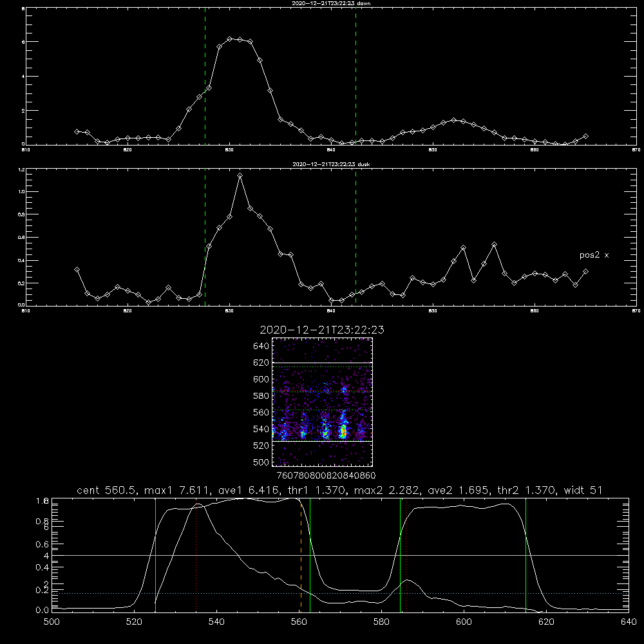Click bottom plot y-axis label 0.6
The image size is (644, 644).
[x=43, y=544]
